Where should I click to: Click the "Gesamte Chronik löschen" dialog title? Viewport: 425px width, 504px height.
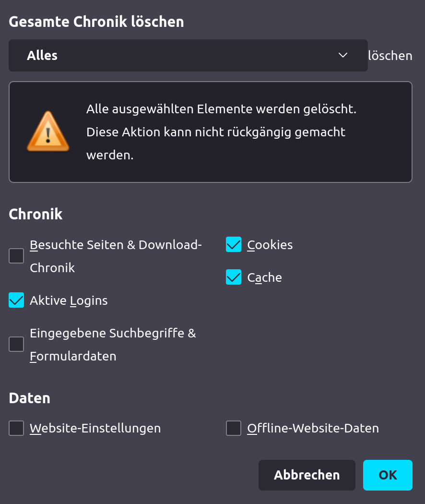pyautogui.click(x=96, y=22)
